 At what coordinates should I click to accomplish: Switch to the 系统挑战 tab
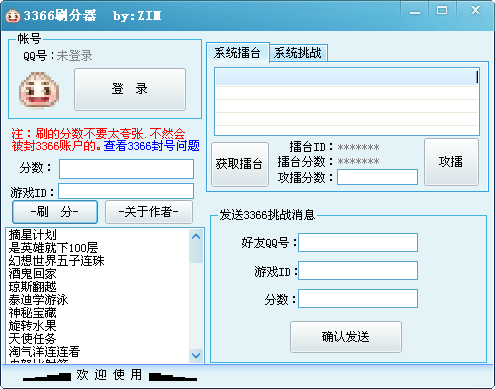pyautogui.click(x=298, y=53)
